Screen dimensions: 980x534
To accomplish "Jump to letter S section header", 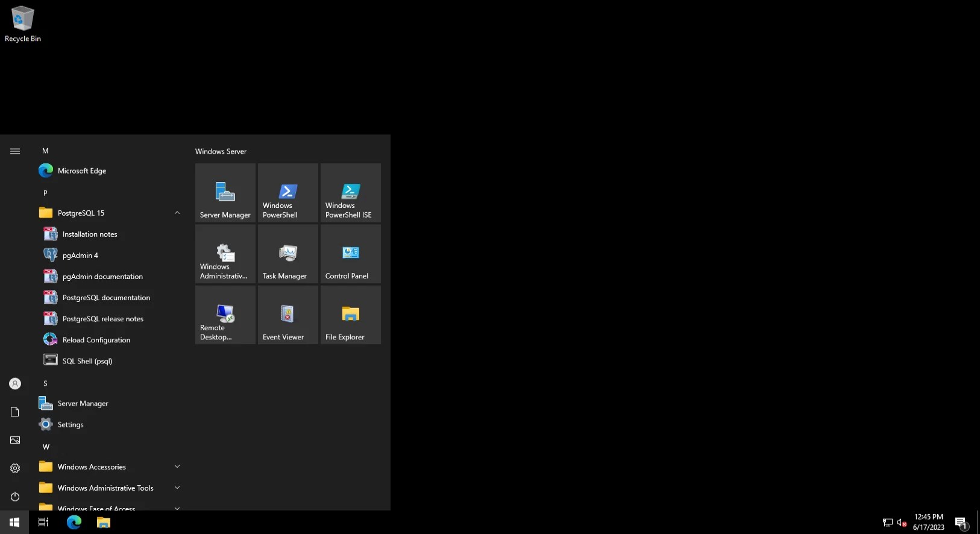I will pos(45,383).
